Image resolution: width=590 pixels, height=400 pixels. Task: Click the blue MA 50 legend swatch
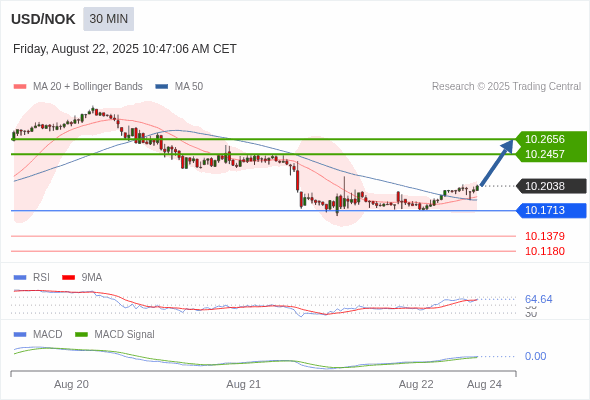[162, 87]
